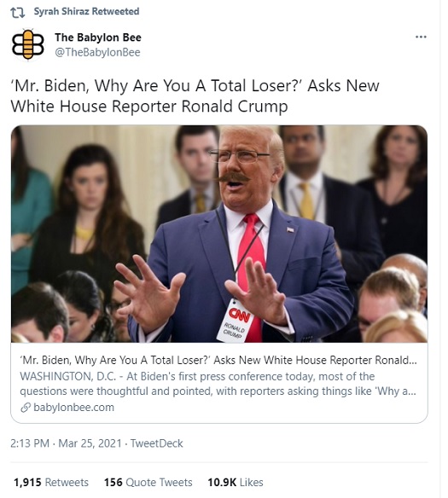
Task: Click the tweet headline text about Ronald Crump
Action: coord(195,96)
